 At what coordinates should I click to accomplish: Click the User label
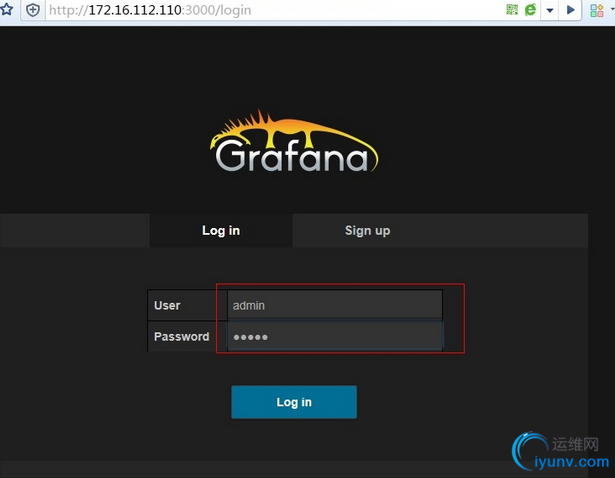[167, 305]
